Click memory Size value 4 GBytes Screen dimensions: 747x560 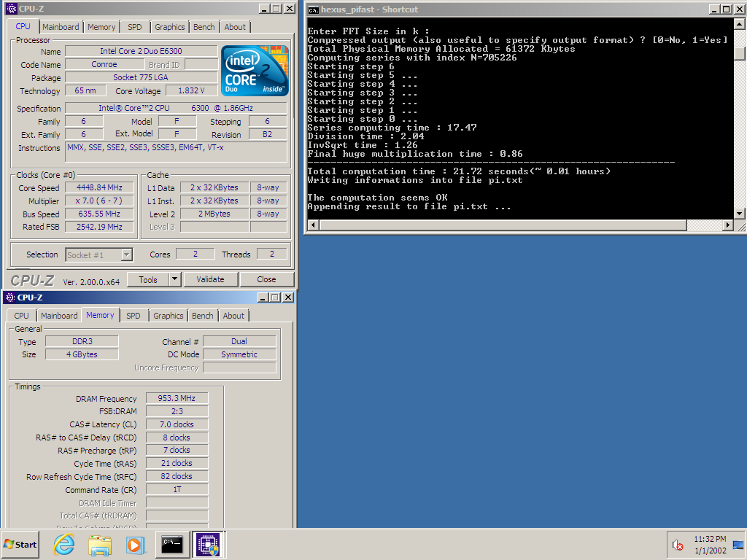pos(82,354)
